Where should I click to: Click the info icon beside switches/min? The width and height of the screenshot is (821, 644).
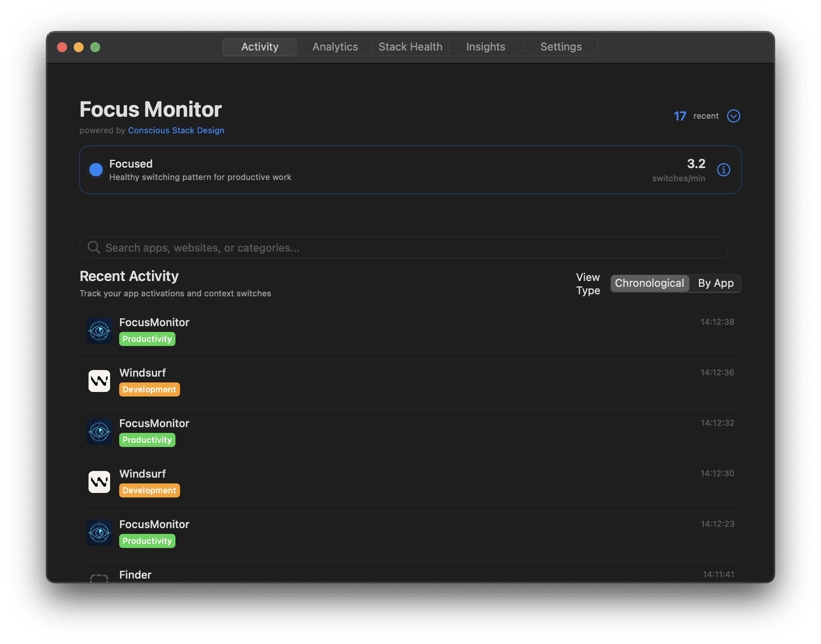(x=723, y=170)
